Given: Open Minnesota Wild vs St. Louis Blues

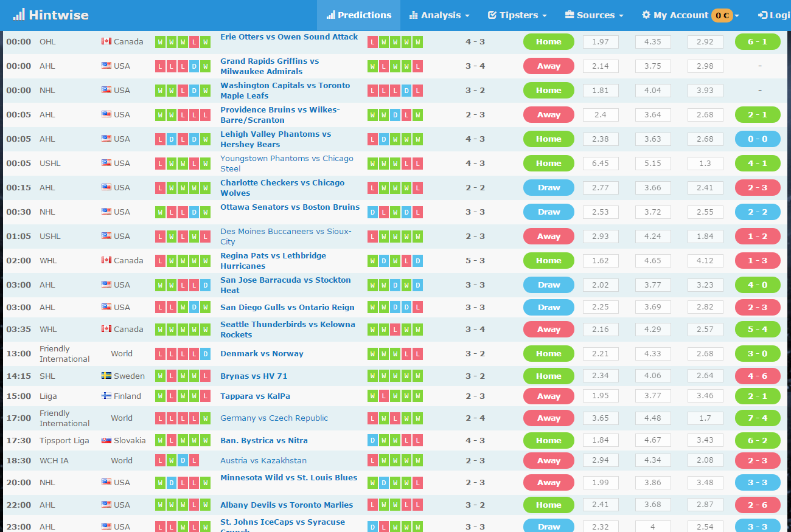Looking at the screenshot, I should coord(289,478).
